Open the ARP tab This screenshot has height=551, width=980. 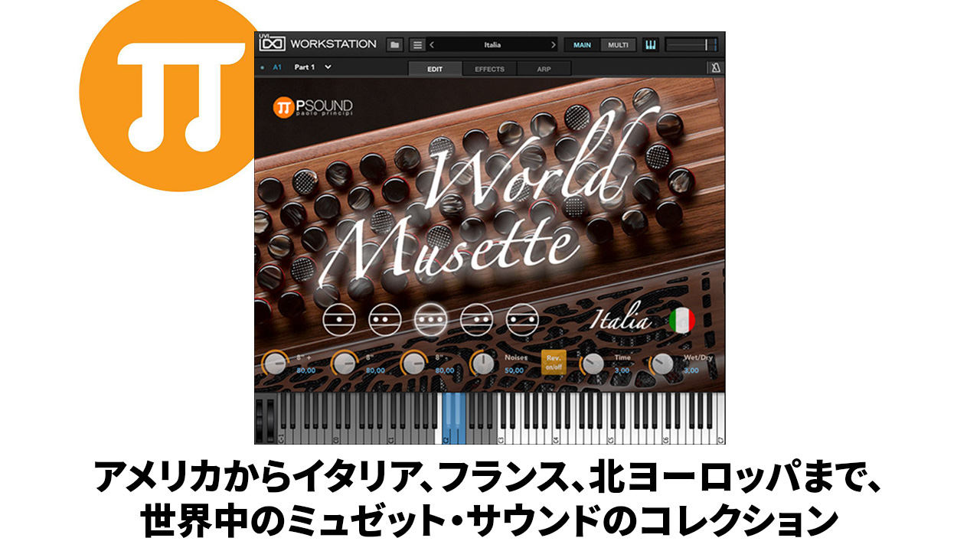pyautogui.click(x=543, y=69)
